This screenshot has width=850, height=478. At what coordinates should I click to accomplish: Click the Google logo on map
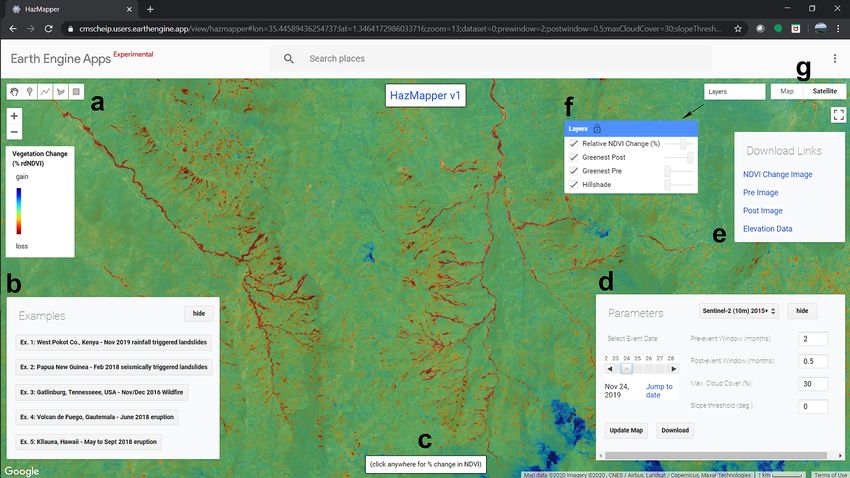[22, 471]
